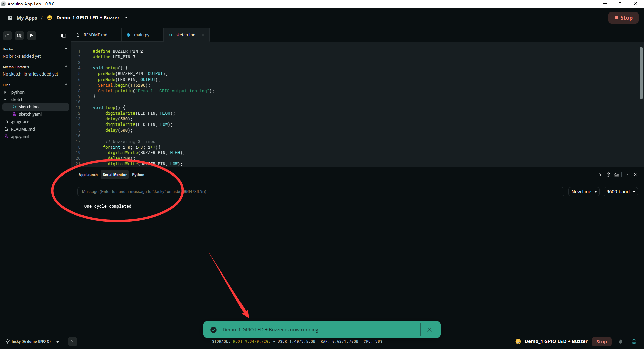Screen dimensions: 644x349
Task: Open the terminal icon in status bar
Action: tap(73, 342)
